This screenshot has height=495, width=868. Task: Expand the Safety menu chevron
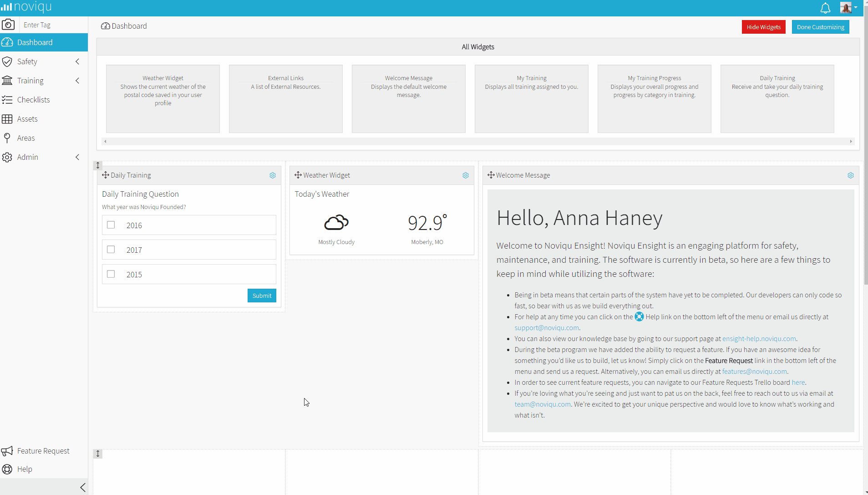(77, 61)
